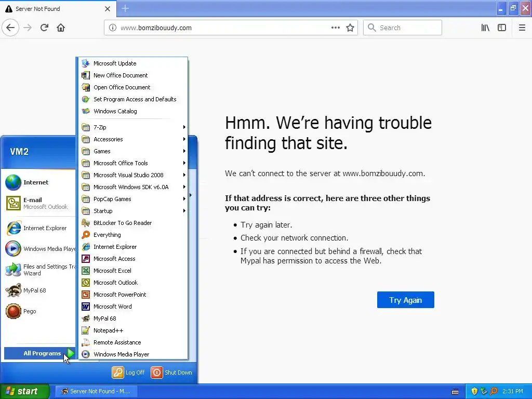Viewport: 532px width, 399px height.
Task: Open the hamburger application menu
Action: (x=522, y=28)
